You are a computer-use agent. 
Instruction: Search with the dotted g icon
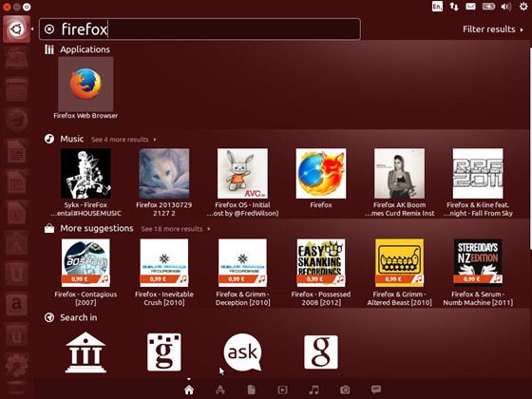tap(163, 352)
